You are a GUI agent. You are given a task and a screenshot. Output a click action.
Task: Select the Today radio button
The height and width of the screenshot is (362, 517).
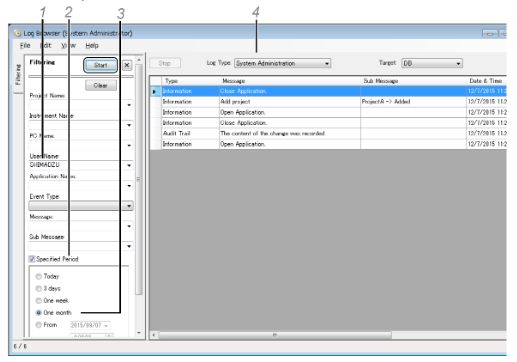coord(39,276)
